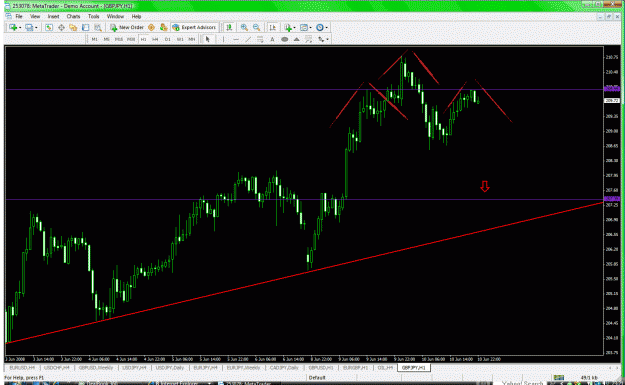Switch timeframe to M30
Screen dimensions: 625x385
[131, 39]
